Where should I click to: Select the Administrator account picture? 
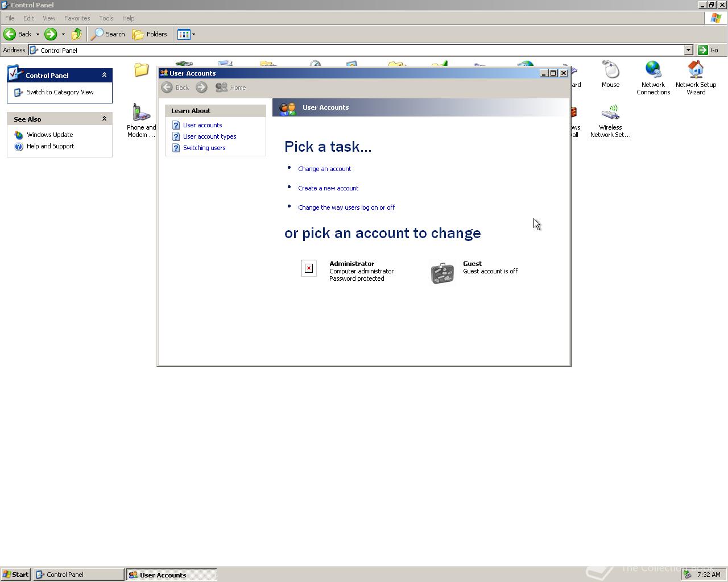click(x=309, y=268)
